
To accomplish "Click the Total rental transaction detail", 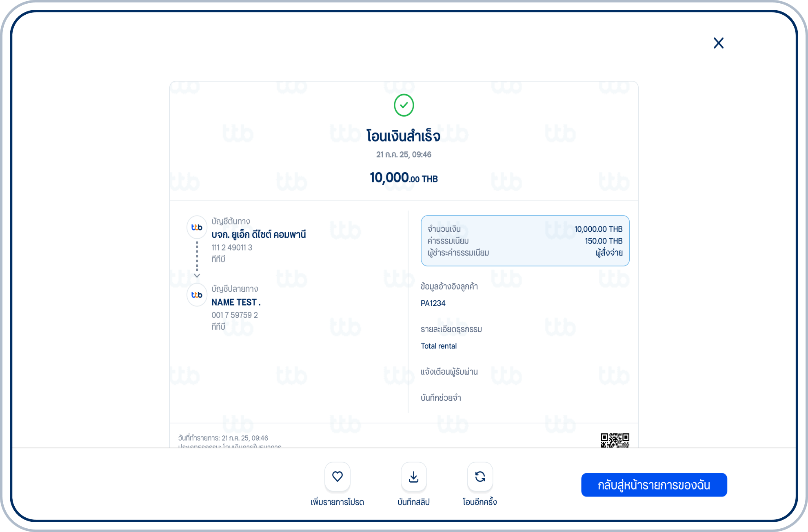I will [x=439, y=346].
